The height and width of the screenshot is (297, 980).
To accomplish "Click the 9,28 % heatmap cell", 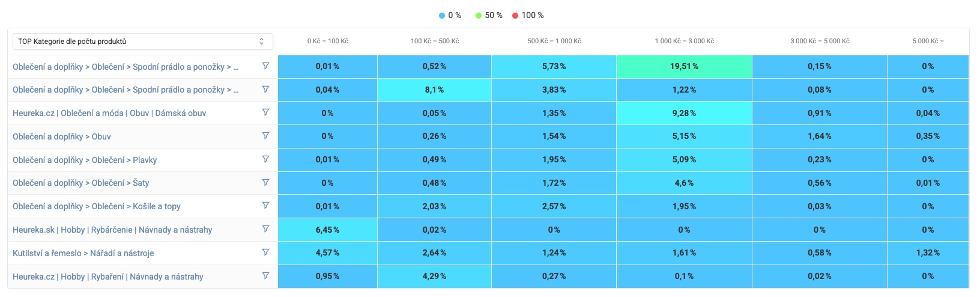I will pos(684,113).
